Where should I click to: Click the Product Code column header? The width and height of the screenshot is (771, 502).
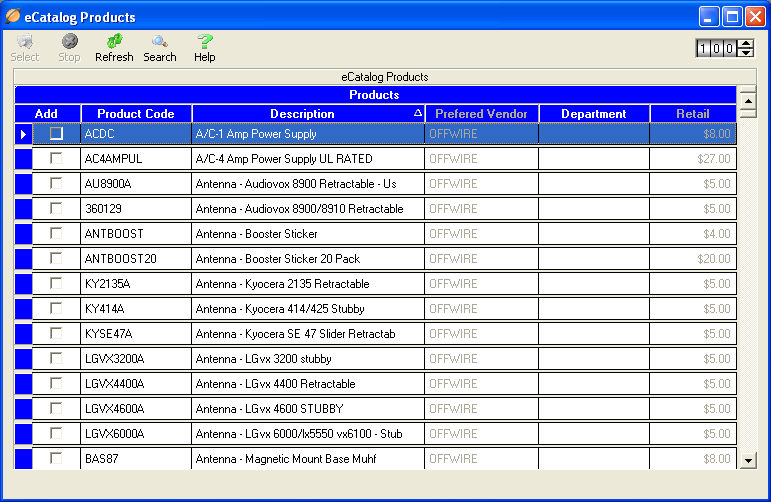coord(136,114)
